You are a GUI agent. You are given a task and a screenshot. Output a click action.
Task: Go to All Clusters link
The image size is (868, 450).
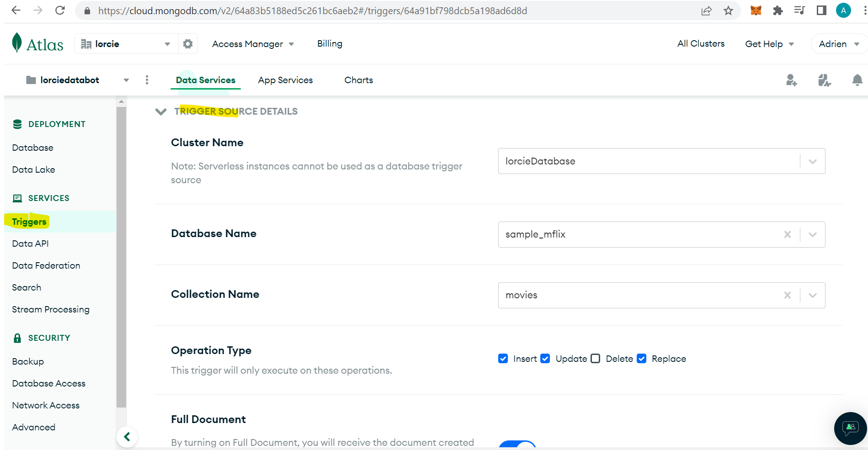coord(701,43)
